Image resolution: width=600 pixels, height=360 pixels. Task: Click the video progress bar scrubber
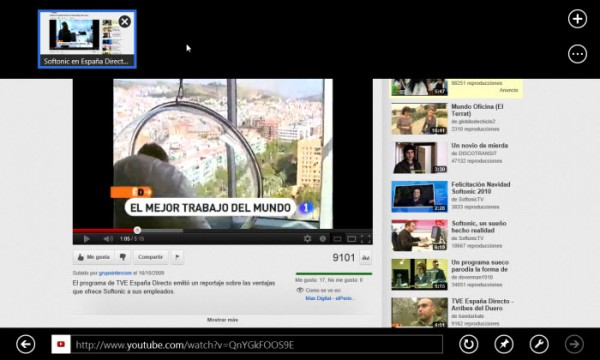coord(137,230)
